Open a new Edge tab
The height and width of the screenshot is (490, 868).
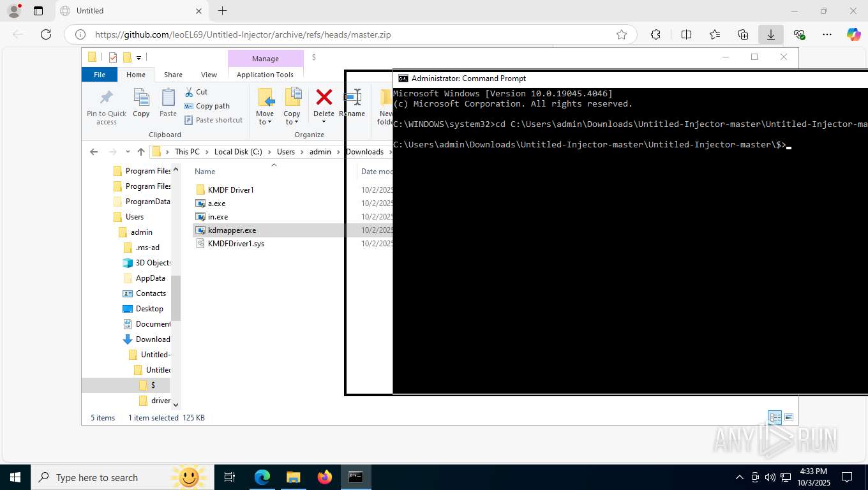[222, 11]
